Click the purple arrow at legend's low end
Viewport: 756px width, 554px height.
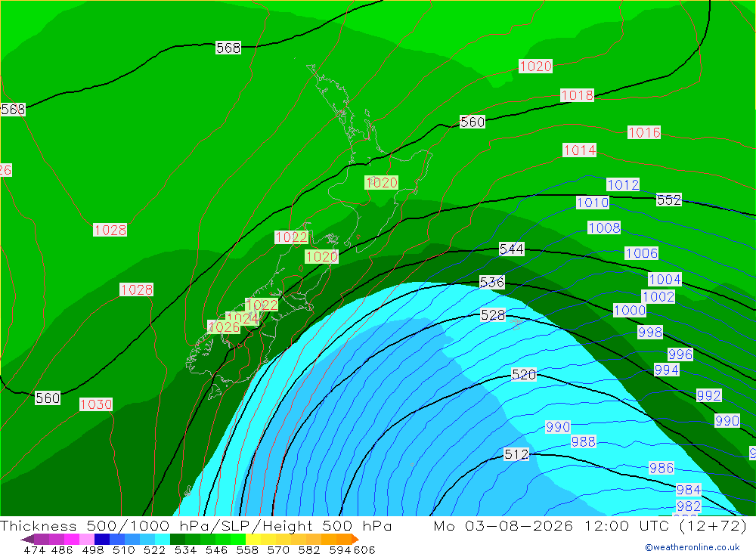[27, 539]
